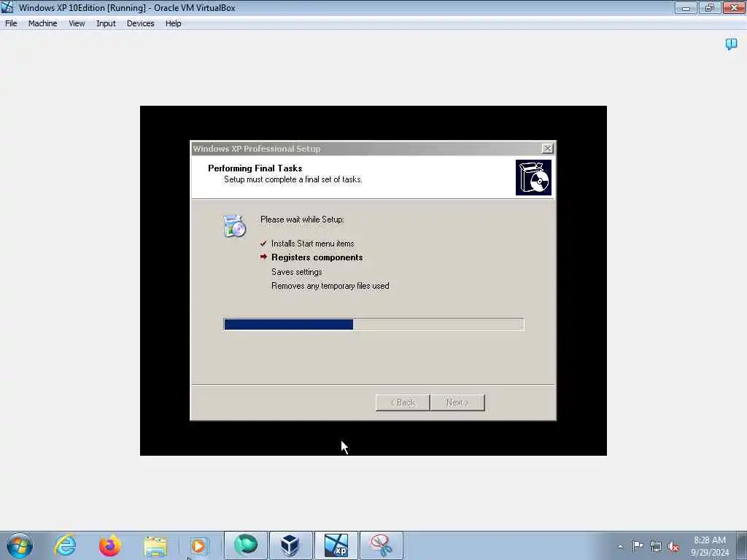Click 'Installs Start menu items' text
This screenshot has height=560, width=747.
pos(312,244)
